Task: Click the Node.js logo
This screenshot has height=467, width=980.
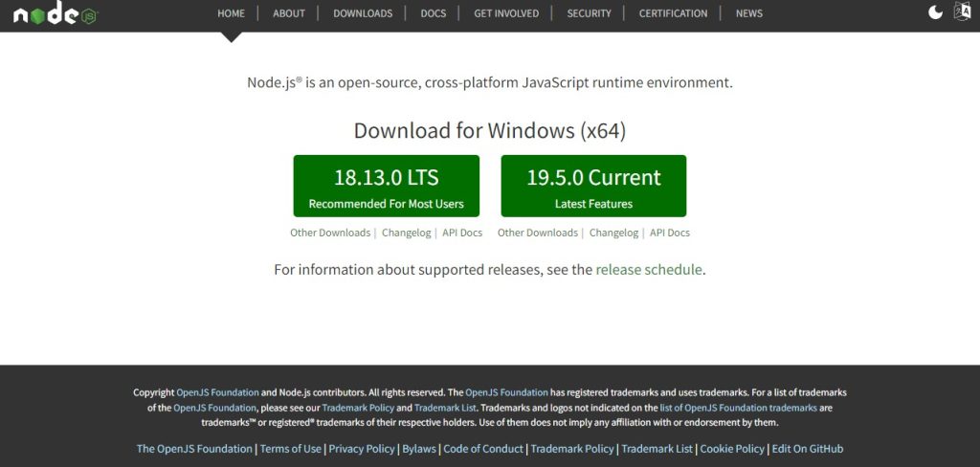Action: (x=55, y=13)
